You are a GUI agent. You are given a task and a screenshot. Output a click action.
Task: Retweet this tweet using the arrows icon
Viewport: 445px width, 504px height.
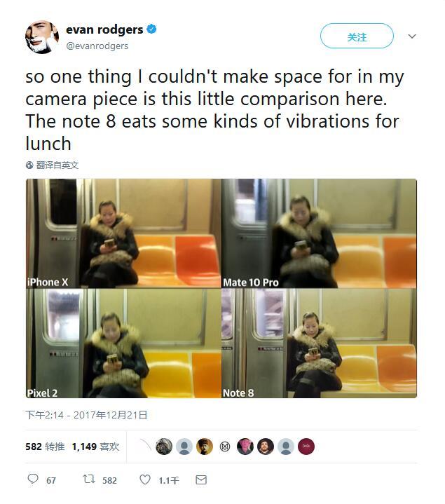89,479
